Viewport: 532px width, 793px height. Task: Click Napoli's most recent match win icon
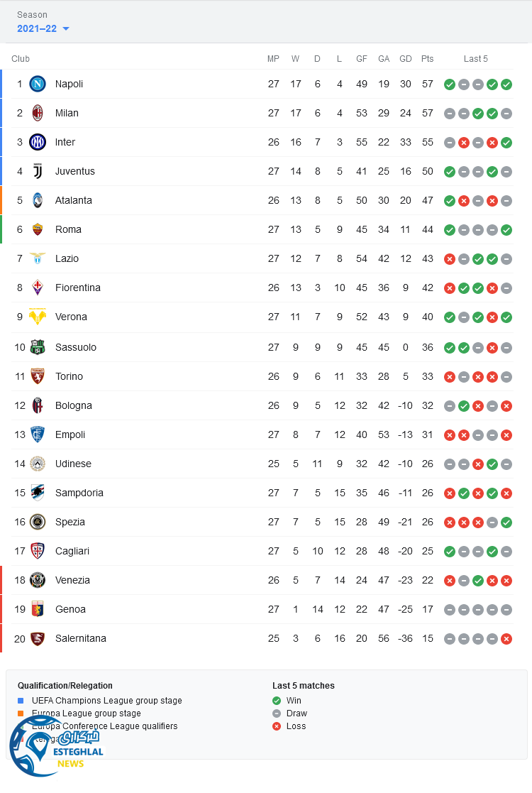click(x=506, y=84)
